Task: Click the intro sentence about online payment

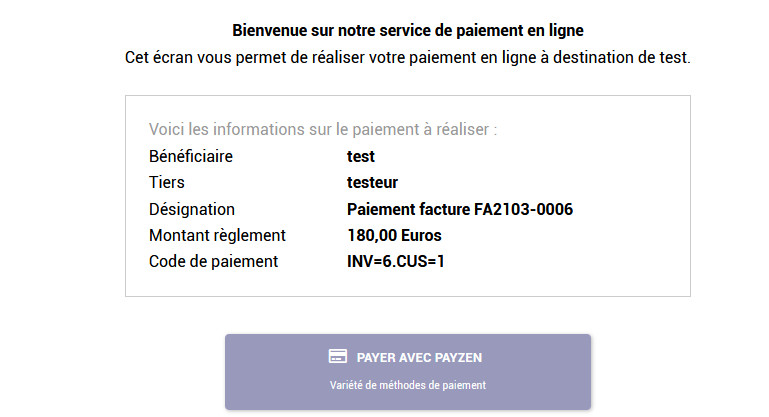Action: pos(408,57)
